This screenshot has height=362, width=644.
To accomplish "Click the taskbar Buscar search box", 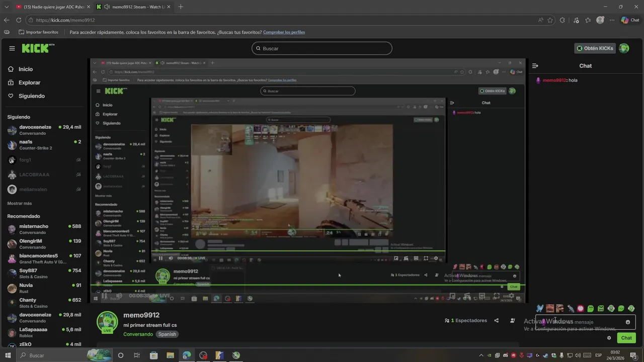I will (64, 355).
